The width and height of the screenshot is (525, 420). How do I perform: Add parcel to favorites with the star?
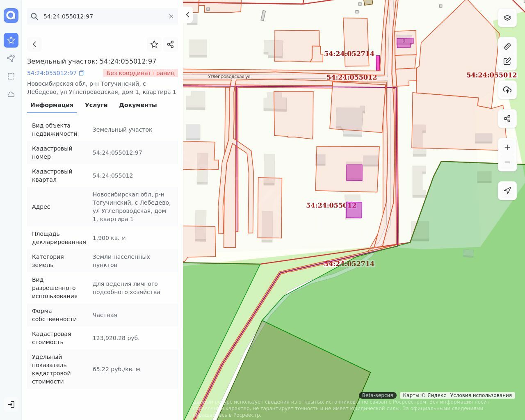tap(154, 44)
